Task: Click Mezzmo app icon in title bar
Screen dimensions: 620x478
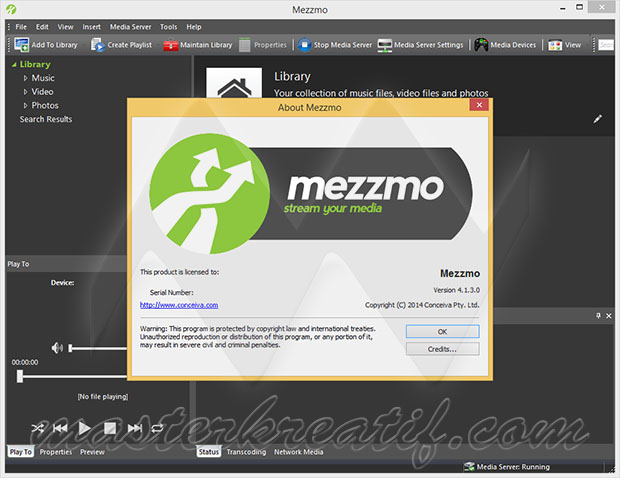Action: point(11,9)
